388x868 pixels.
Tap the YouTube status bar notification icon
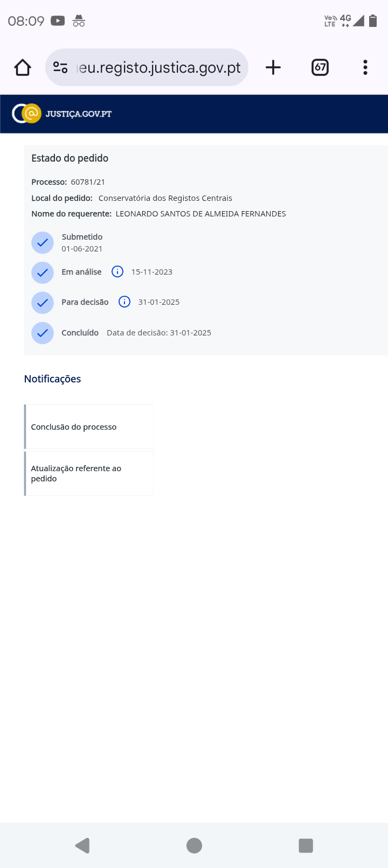click(58, 21)
